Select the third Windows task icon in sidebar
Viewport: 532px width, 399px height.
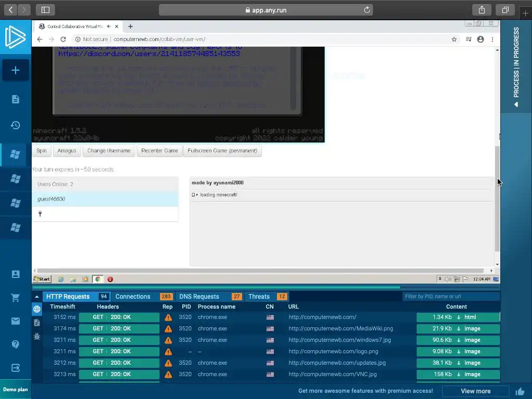tap(15, 203)
